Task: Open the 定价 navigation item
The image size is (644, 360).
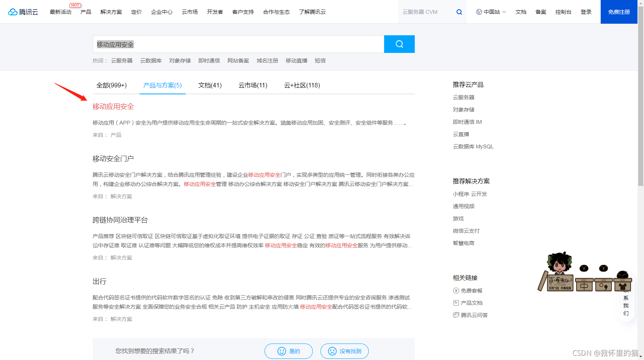Action: click(x=136, y=12)
